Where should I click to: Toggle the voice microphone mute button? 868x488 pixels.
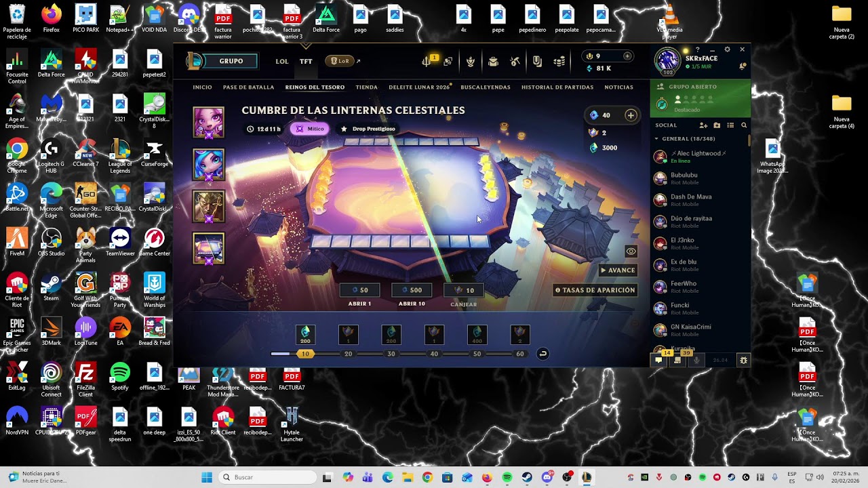[x=696, y=360]
